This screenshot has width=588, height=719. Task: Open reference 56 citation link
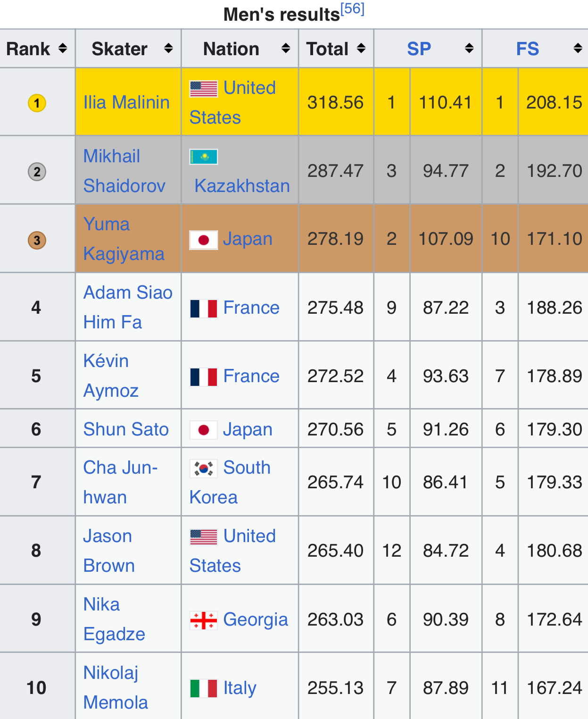[352, 9]
